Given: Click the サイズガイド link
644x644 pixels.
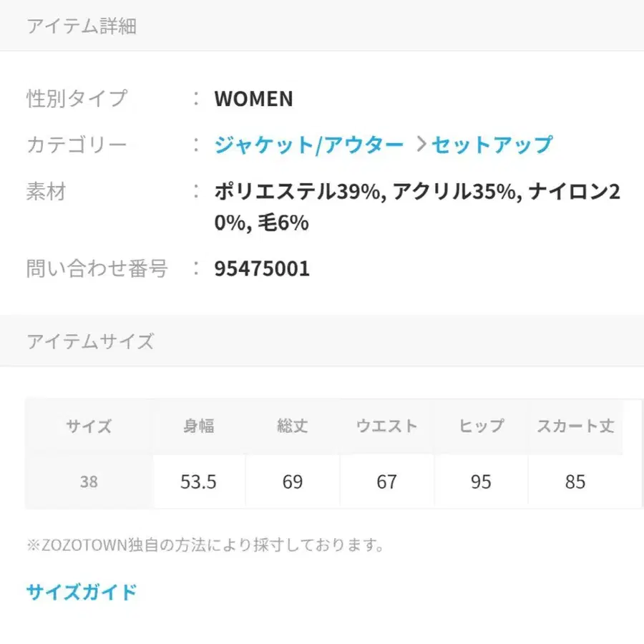Looking at the screenshot, I should (80, 592).
